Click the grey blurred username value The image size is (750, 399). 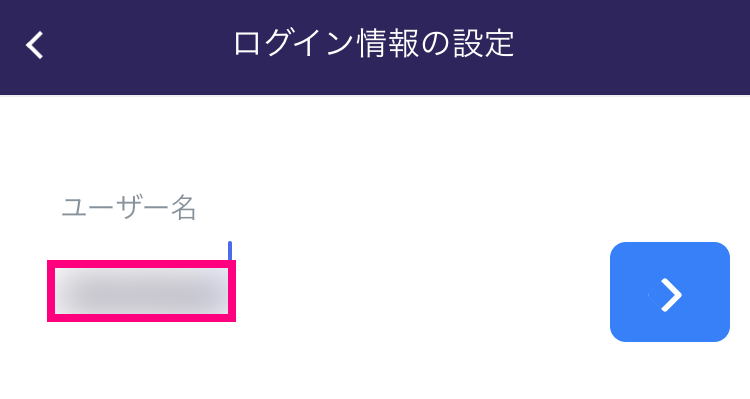click(x=142, y=291)
